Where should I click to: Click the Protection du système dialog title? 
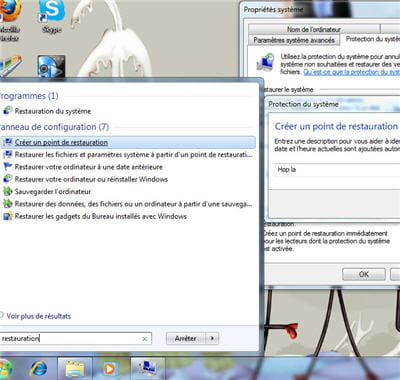tap(303, 104)
